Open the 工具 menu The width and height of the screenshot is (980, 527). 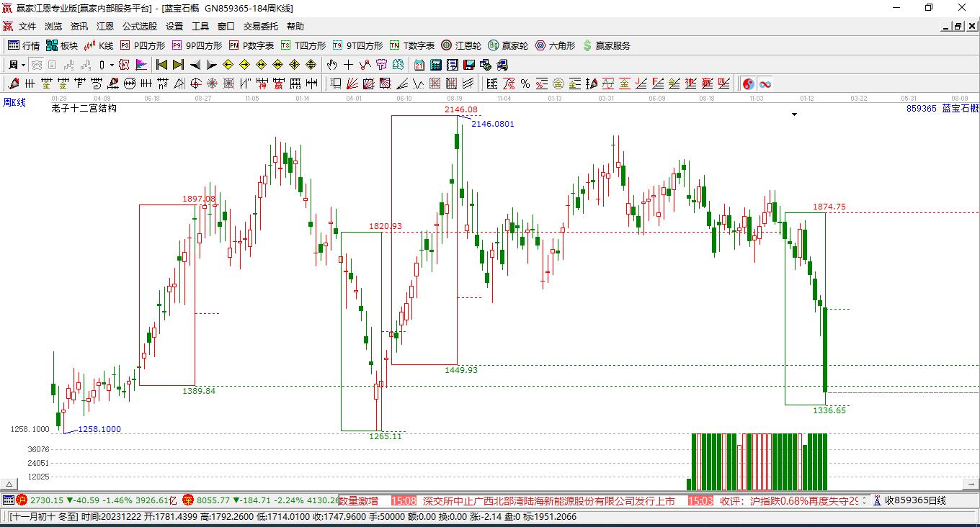pos(200,27)
